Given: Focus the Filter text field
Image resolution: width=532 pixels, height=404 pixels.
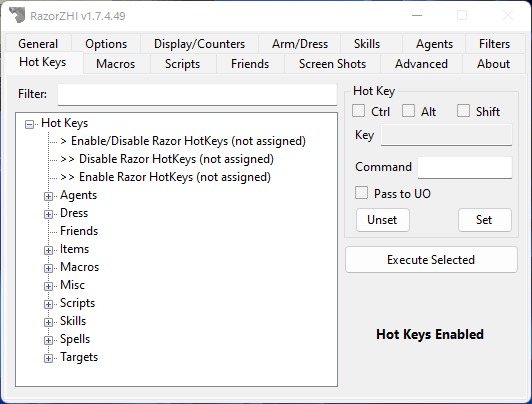Looking at the screenshot, I should coord(197,94).
